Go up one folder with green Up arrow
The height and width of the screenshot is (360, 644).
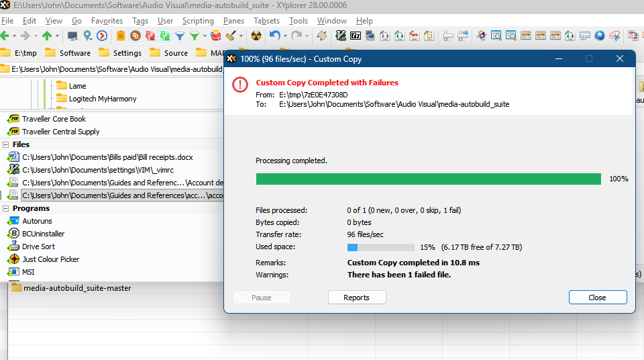pos(47,36)
